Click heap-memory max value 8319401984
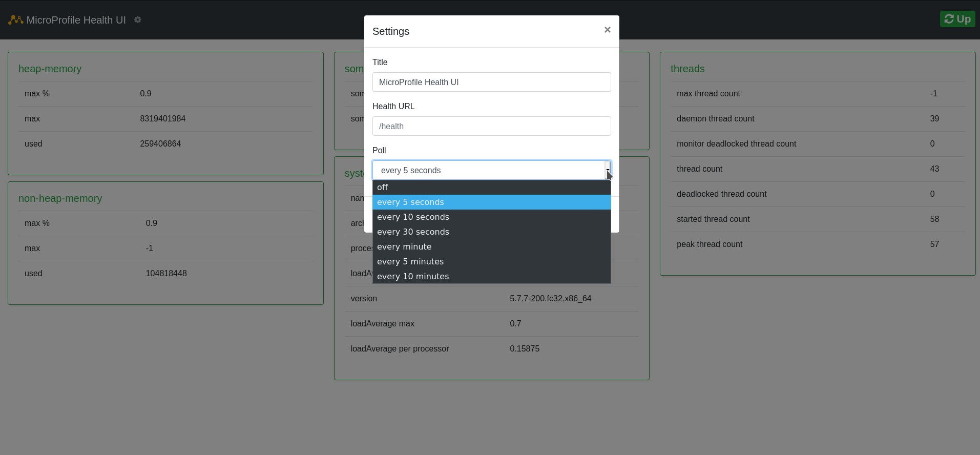This screenshot has height=455, width=980. [x=163, y=119]
